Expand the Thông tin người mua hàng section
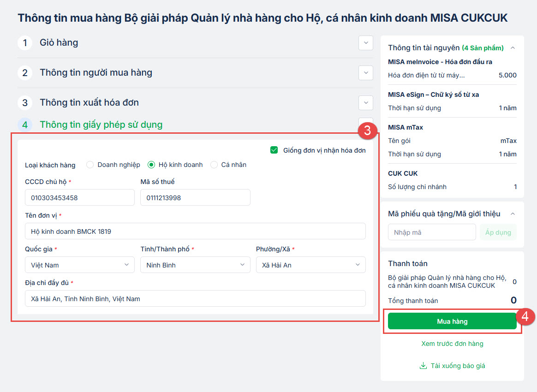The image size is (537, 392). tap(366, 73)
